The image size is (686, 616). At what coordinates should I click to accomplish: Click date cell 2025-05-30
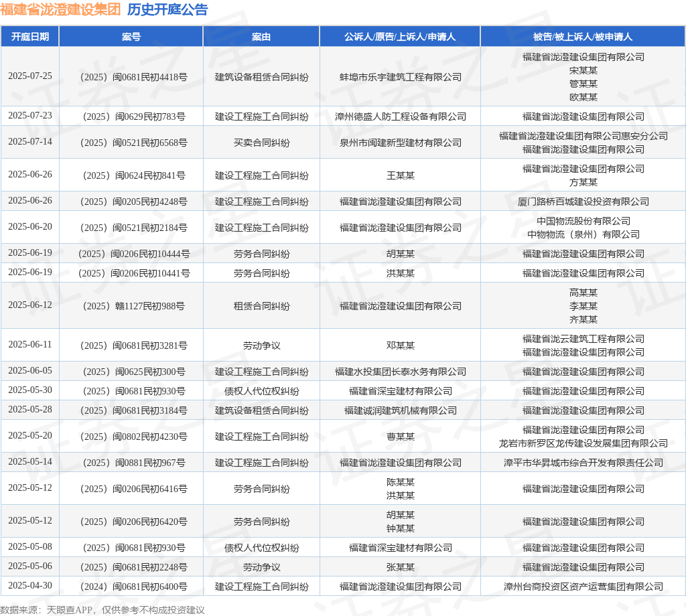tap(29, 390)
